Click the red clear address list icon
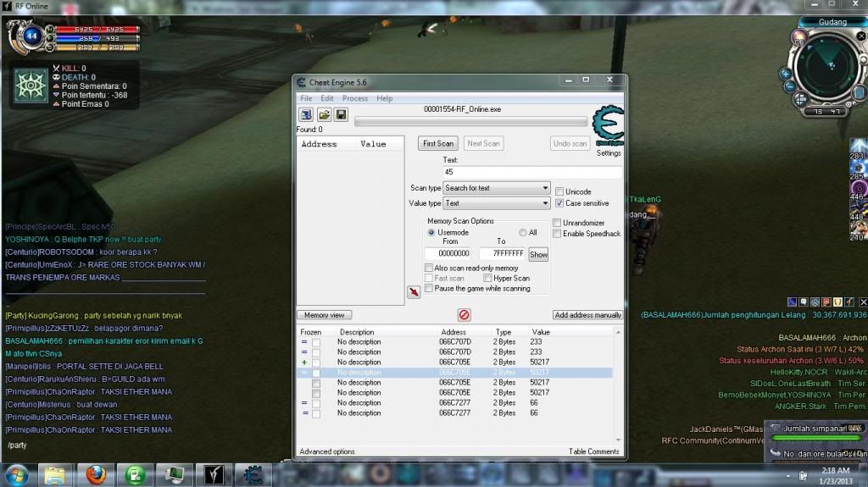868x487 pixels. click(x=464, y=315)
